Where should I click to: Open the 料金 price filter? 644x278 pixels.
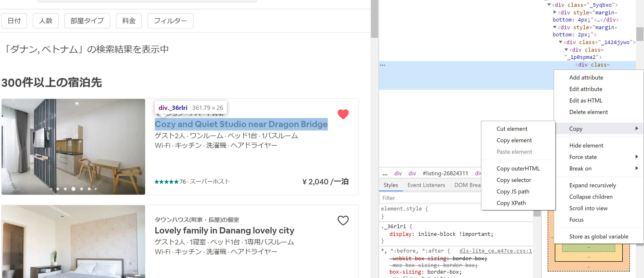[128, 21]
